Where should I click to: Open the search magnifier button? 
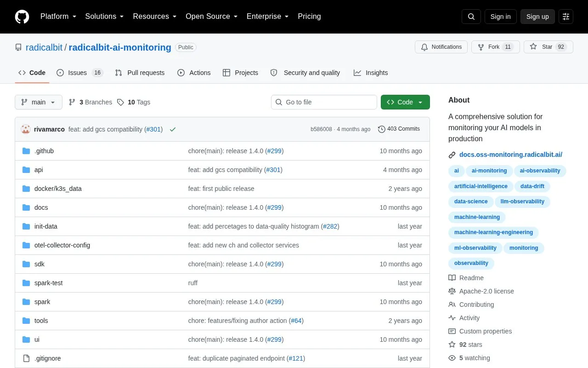click(x=471, y=17)
